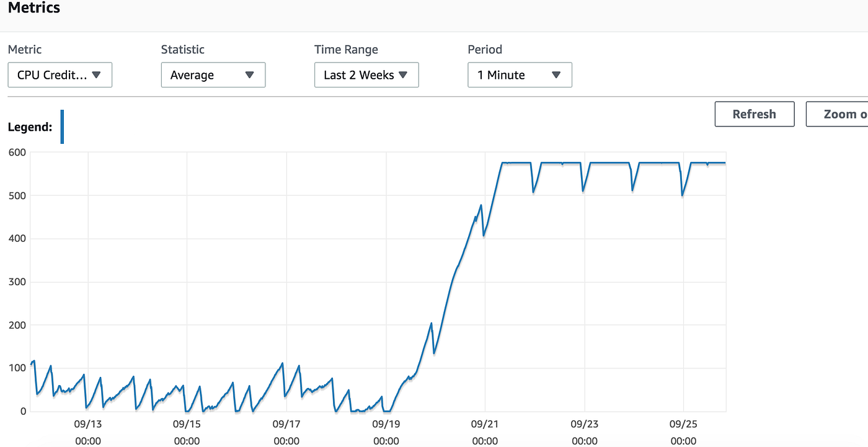Click the Zoom out button
This screenshot has height=447, width=868.
click(x=843, y=114)
